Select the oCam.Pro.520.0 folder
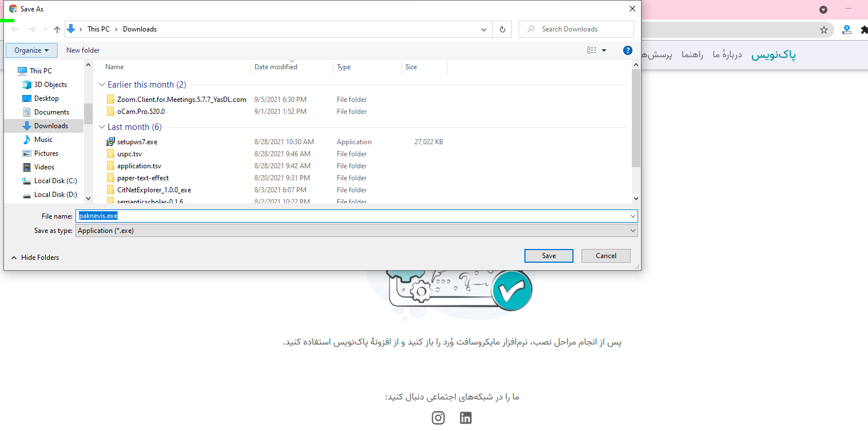The image size is (868, 431). pos(141,112)
